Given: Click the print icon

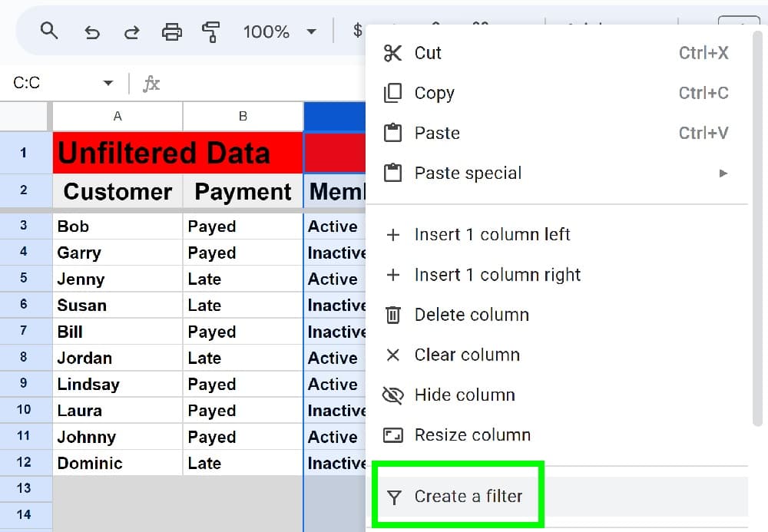Looking at the screenshot, I should [x=171, y=32].
